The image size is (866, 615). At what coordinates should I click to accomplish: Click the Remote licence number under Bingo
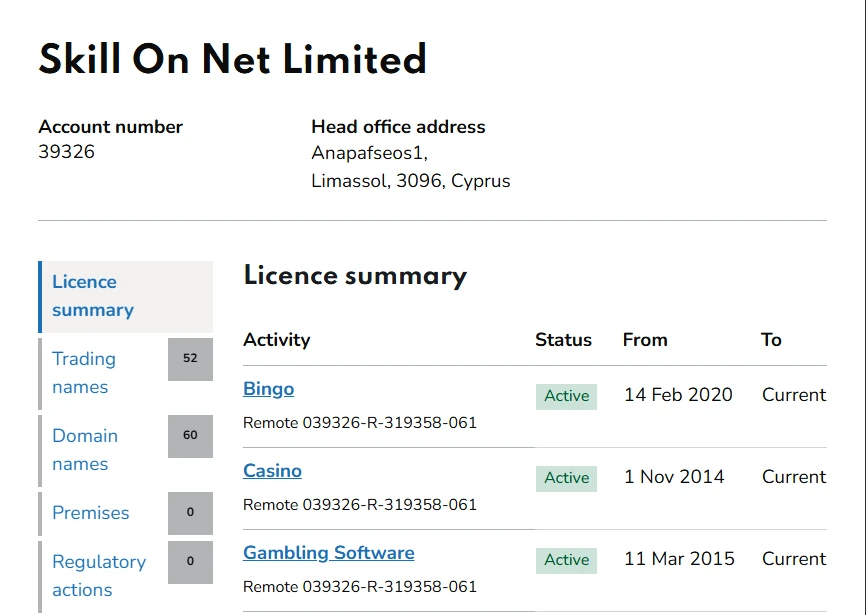point(360,423)
